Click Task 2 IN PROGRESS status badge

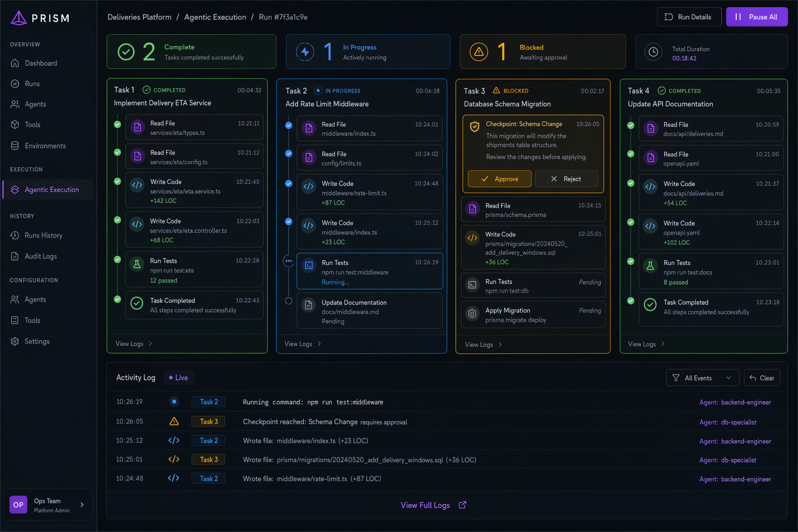(337, 90)
